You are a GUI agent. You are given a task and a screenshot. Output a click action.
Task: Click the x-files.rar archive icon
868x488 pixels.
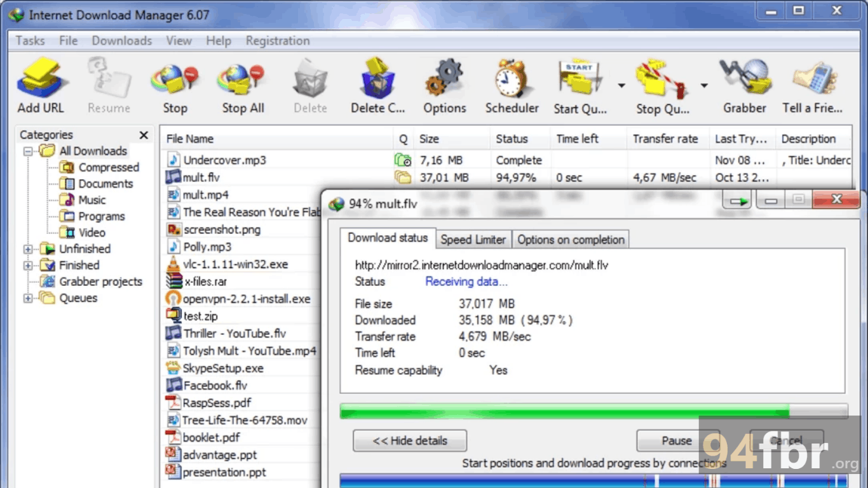coord(173,281)
